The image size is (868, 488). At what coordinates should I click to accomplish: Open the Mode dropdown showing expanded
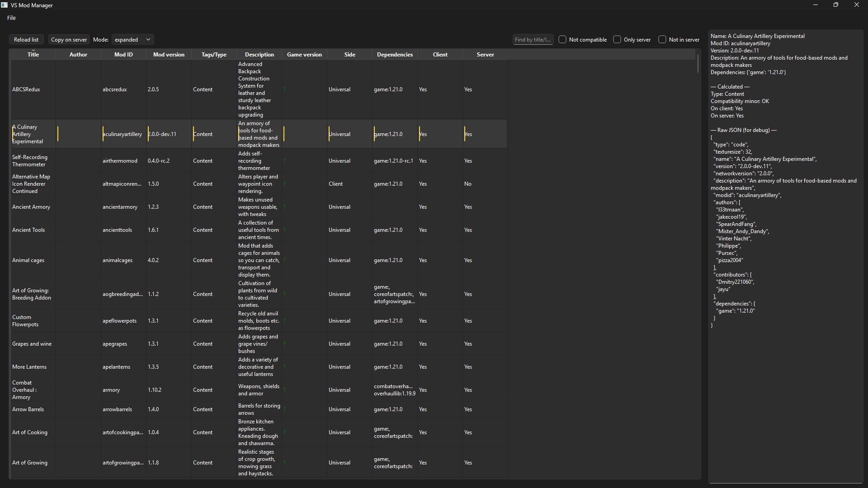(133, 40)
